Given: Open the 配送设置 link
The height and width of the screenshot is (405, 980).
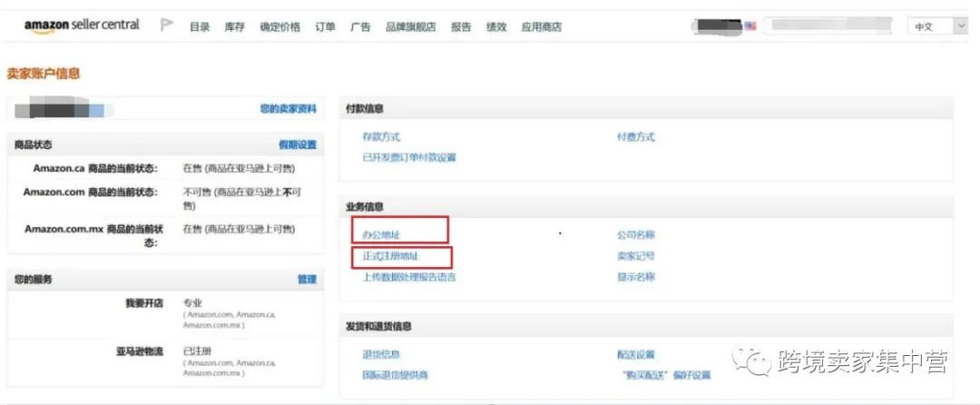Looking at the screenshot, I should pos(635,354).
